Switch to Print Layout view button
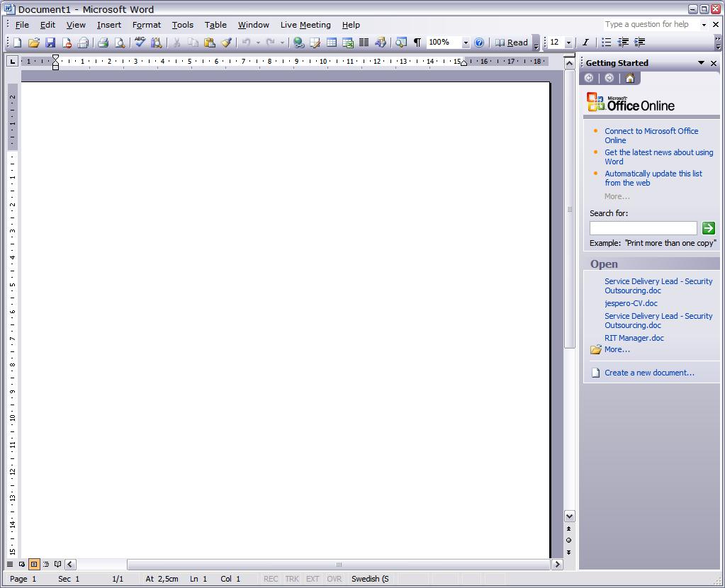725x588 pixels. point(34,564)
